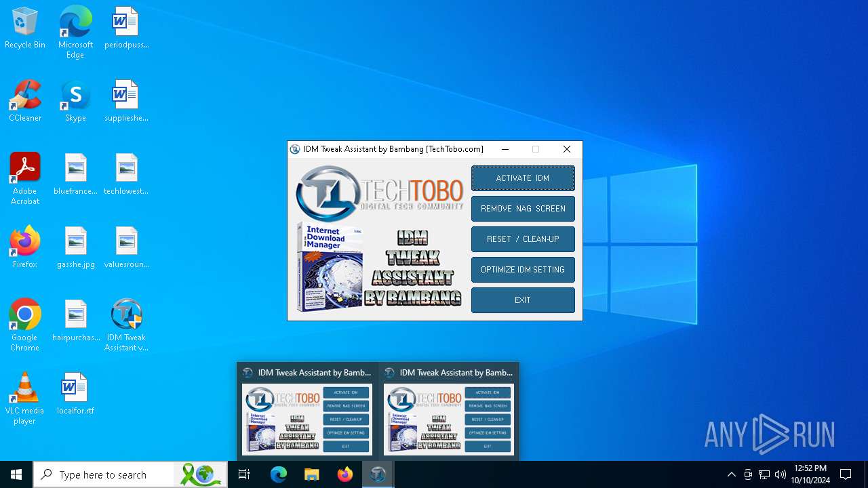Screen dimensions: 868x488
Task: Open the taskbar clock and date
Action: coord(811,474)
